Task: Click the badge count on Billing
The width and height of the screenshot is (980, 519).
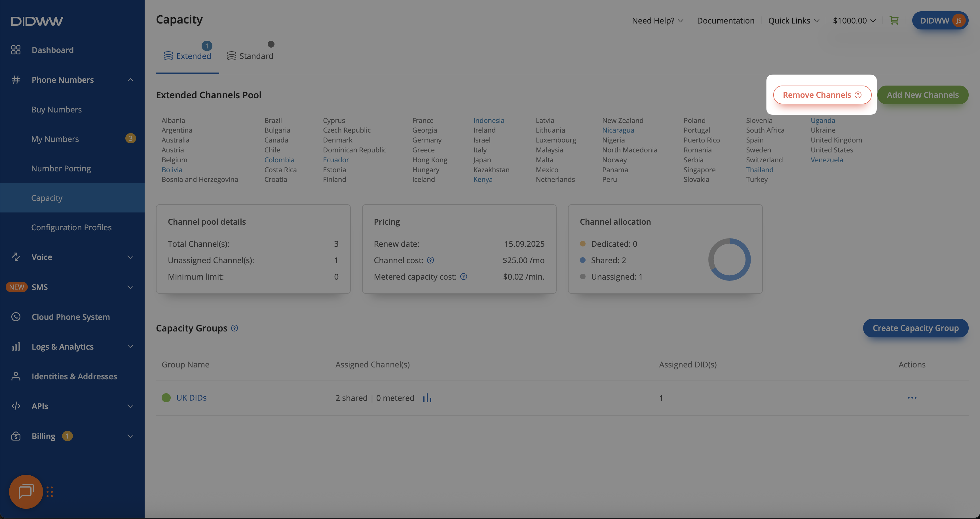Action: 67,436
